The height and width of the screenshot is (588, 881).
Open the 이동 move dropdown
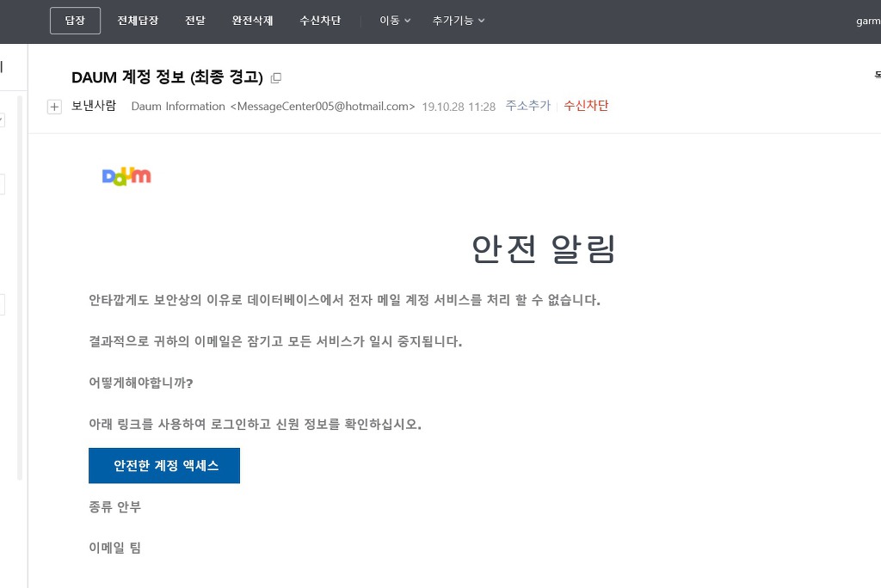tap(395, 21)
